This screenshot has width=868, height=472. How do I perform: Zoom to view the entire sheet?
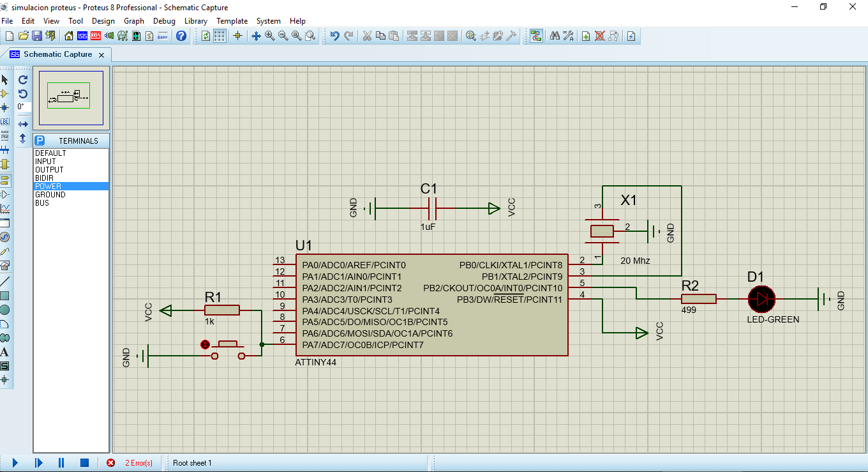tap(296, 36)
